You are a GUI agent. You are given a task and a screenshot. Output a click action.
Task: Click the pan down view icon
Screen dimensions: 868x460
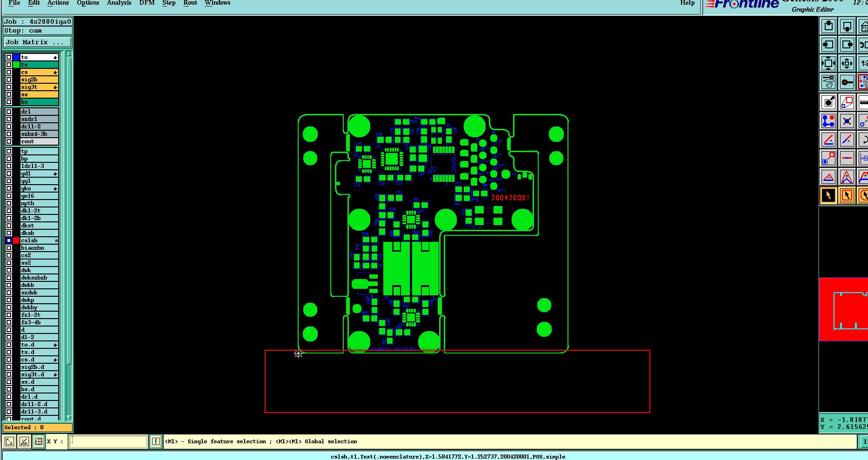coord(847,27)
